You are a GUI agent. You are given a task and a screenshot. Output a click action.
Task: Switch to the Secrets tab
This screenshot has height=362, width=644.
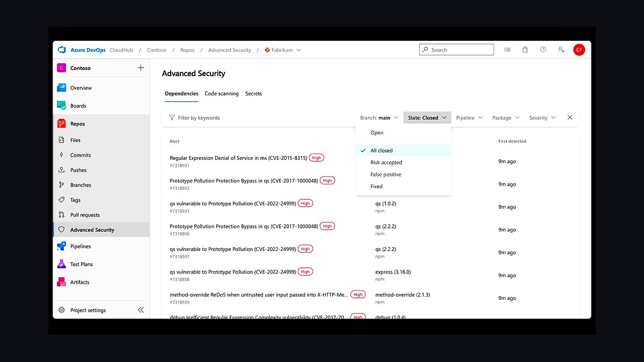point(253,93)
